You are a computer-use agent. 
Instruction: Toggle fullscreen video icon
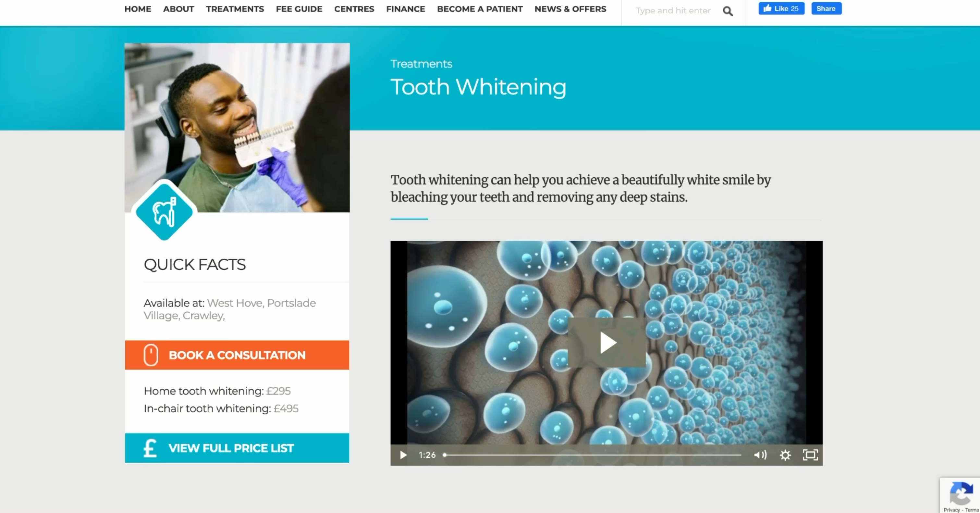[810, 455]
